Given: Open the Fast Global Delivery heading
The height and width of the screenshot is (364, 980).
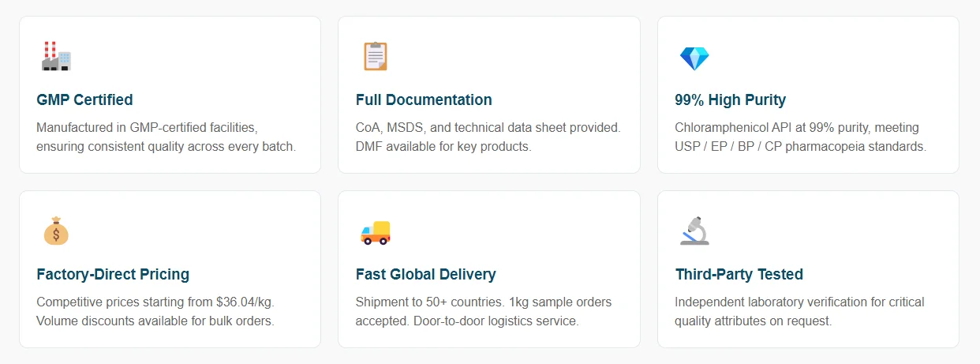Looking at the screenshot, I should click(426, 275).
